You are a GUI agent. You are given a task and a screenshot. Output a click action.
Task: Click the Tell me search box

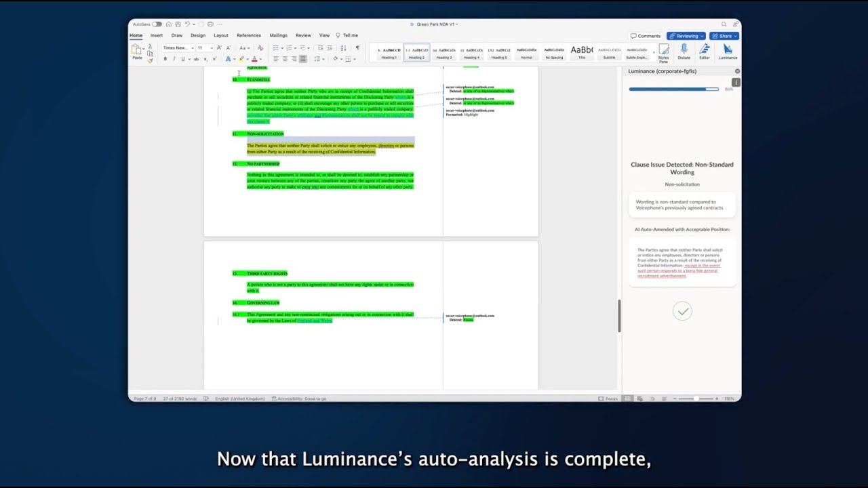click(347, 35)
